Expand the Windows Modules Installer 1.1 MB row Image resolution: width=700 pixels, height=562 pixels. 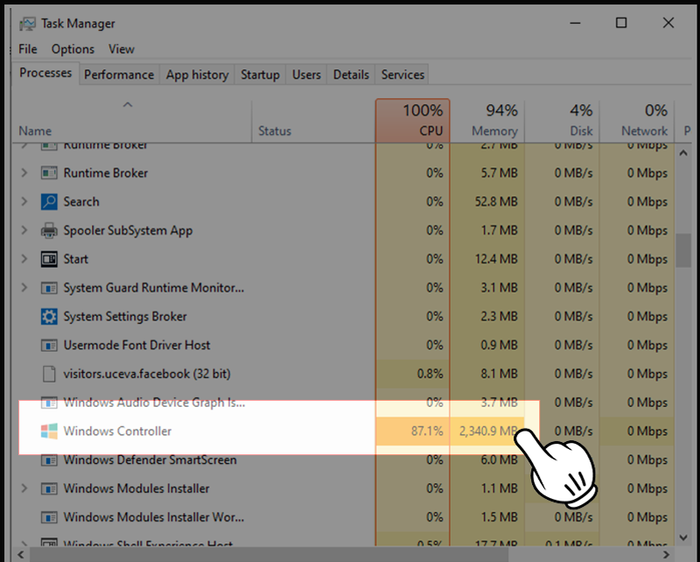coord(24,488)
